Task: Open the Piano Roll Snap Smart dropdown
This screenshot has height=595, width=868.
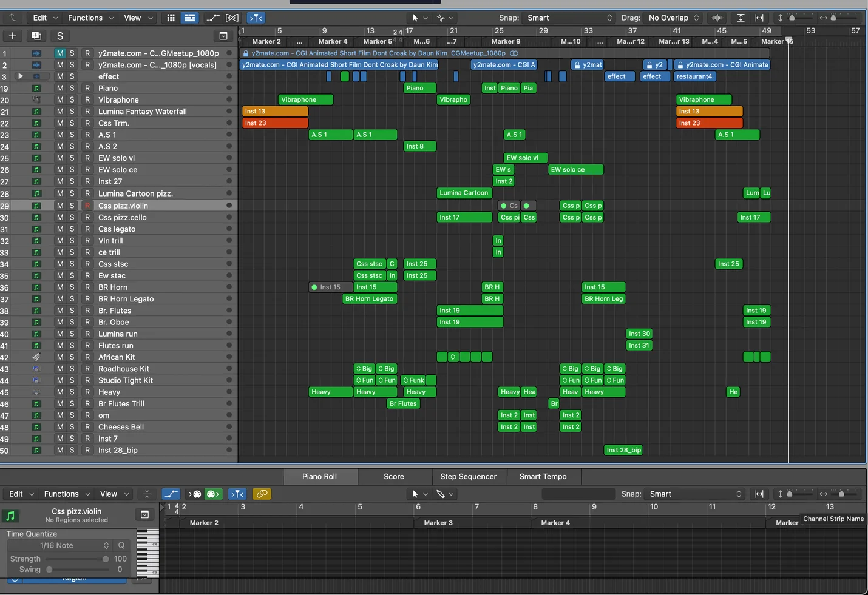Action: pyautogui.click(x=694, y=494)
